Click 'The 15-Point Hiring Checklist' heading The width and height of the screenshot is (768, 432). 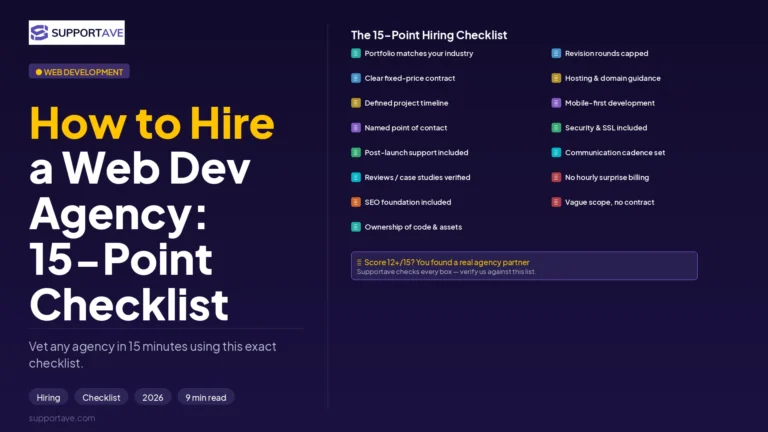coord(429,35)
